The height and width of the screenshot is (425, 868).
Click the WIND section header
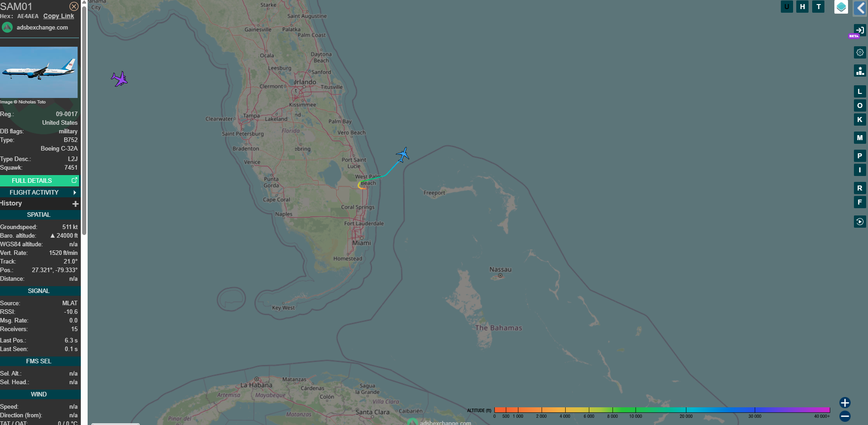tap(39, 394)
